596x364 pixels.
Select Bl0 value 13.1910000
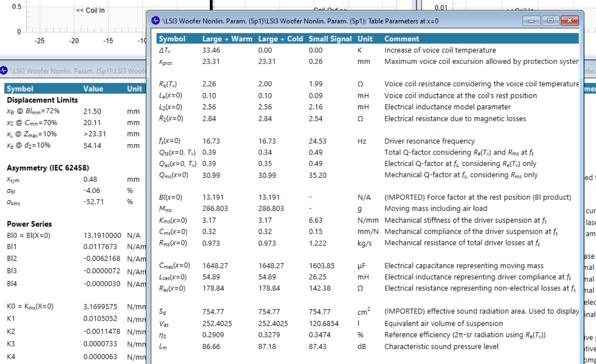[102, 235]
